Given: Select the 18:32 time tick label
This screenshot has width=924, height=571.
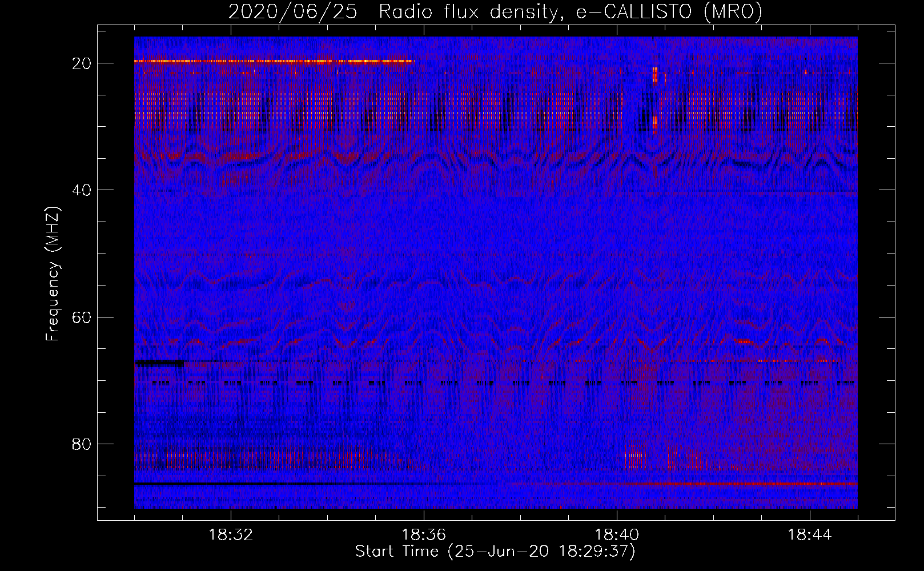Looking at the screenshot, I should point(231,535).
